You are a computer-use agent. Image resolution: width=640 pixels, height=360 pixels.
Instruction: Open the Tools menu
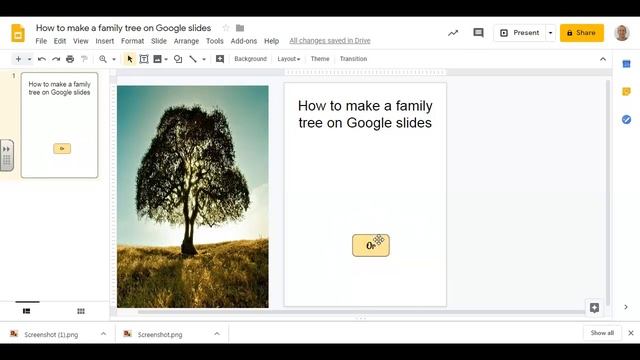215,41
